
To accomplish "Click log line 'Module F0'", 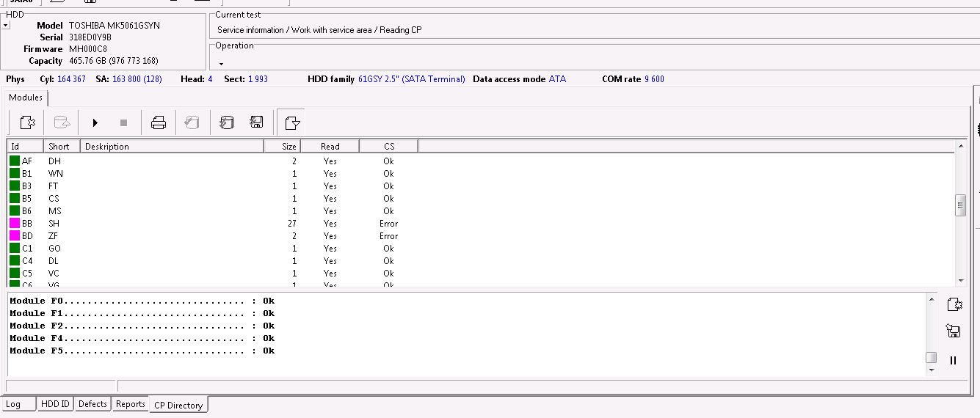I will coord(142,301).
